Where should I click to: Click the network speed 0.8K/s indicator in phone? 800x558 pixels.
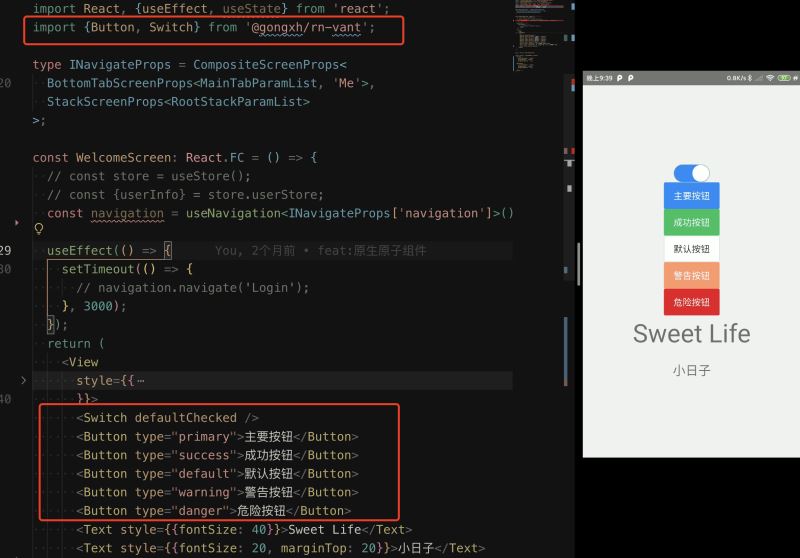(736, 78)
